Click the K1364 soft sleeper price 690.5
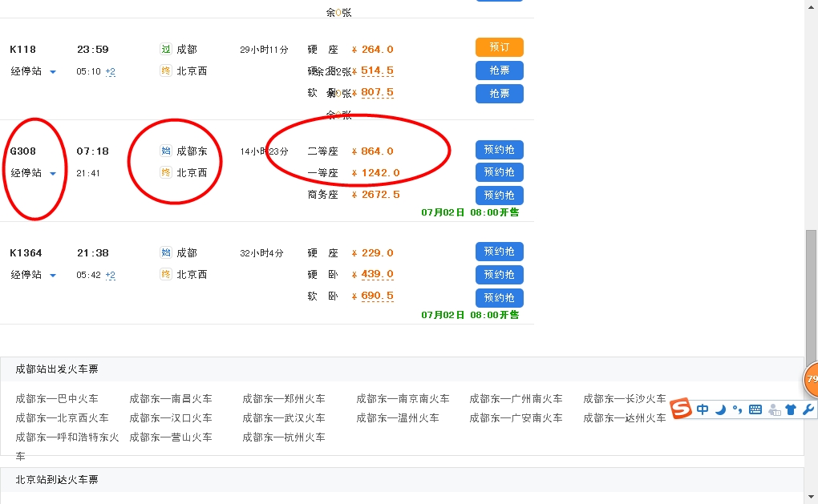818x504 pixels. point(377,296)
